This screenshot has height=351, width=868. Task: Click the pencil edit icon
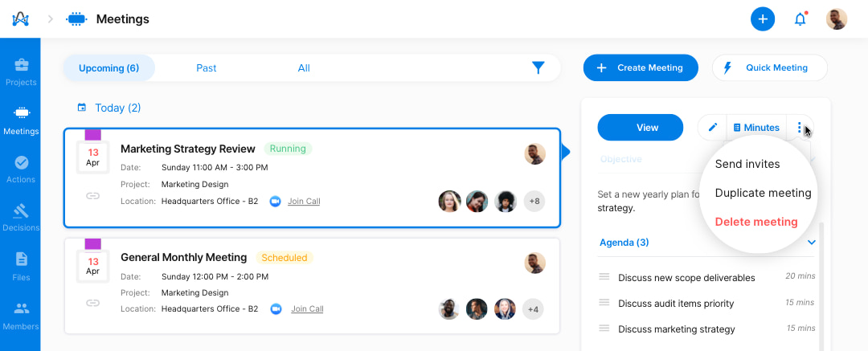[713, 128]
